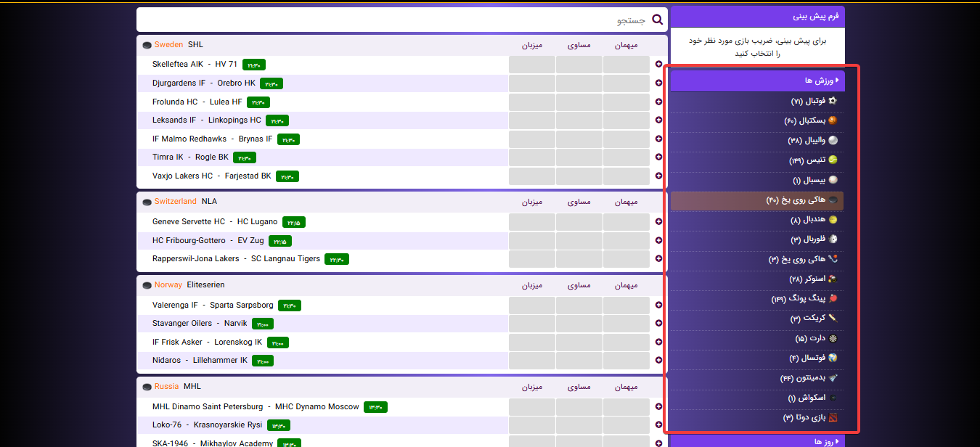Screen dimensions: 980x447
Task: Select handball (هندبال) from the sports list
Action: click(x=808, y=220)
